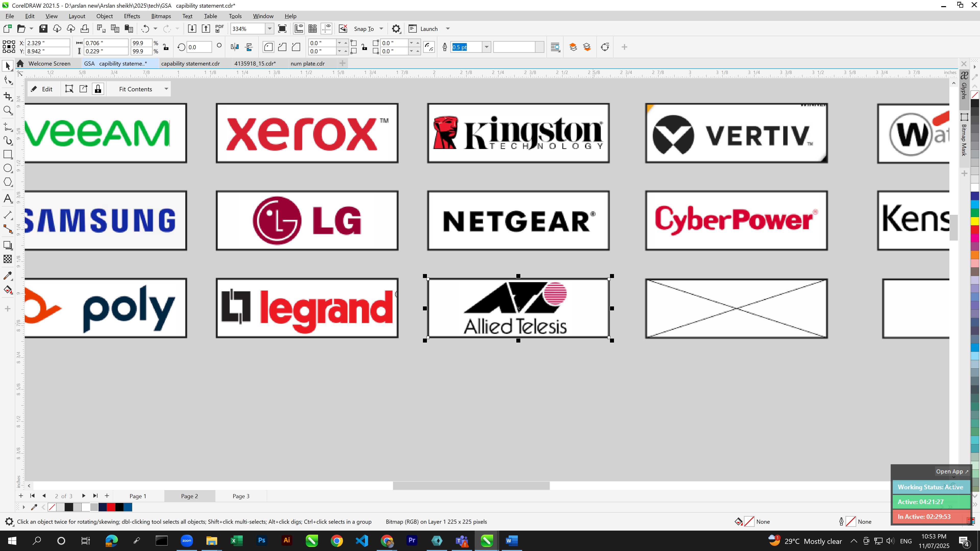
Task: Expand the Fit Contents dropdown
Action: [166, 89]
